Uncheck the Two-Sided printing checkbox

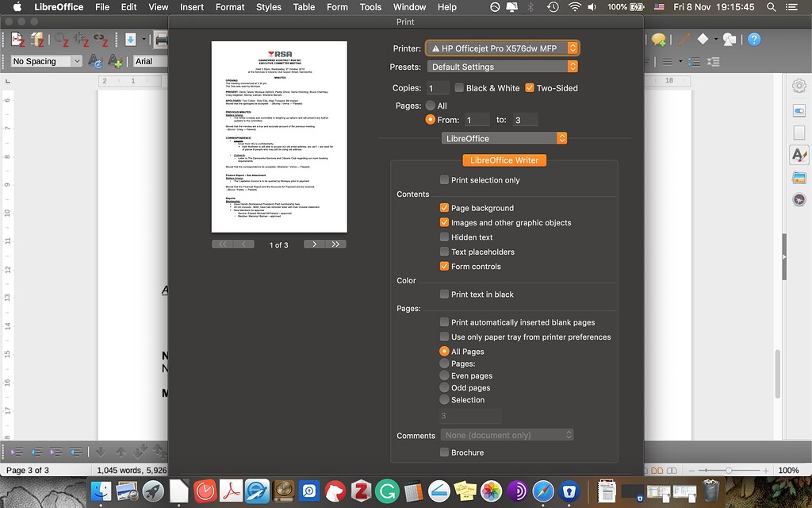tap(528, 88)
